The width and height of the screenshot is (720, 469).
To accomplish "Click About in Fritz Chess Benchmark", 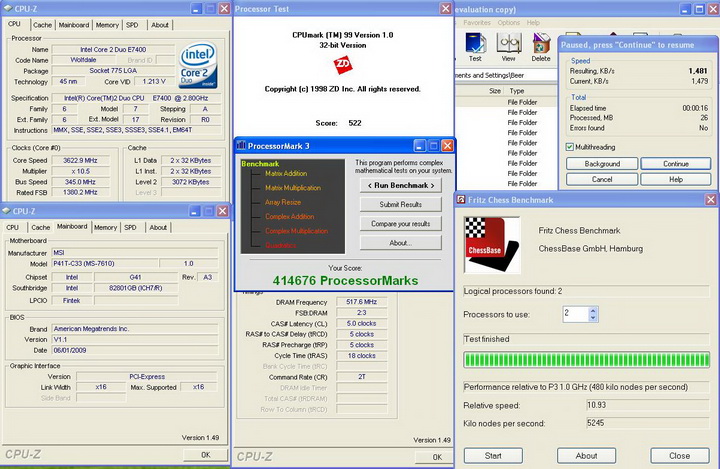I will pos(586,456).
